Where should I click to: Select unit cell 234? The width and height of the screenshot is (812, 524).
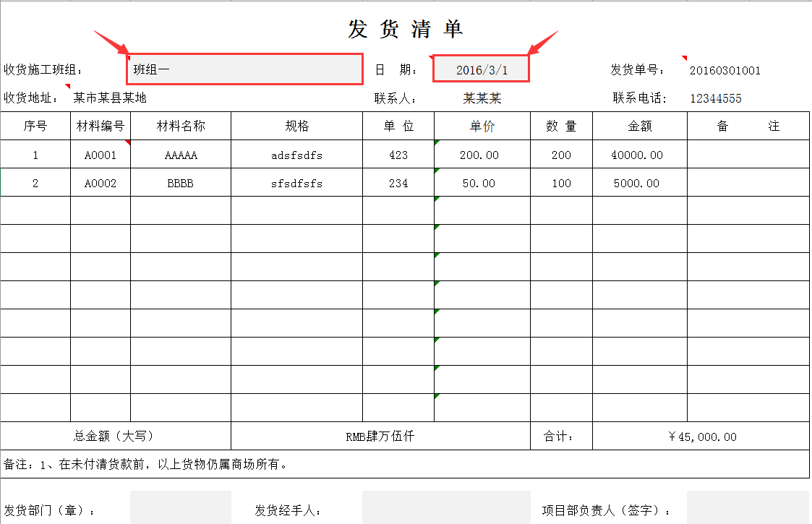398,182
